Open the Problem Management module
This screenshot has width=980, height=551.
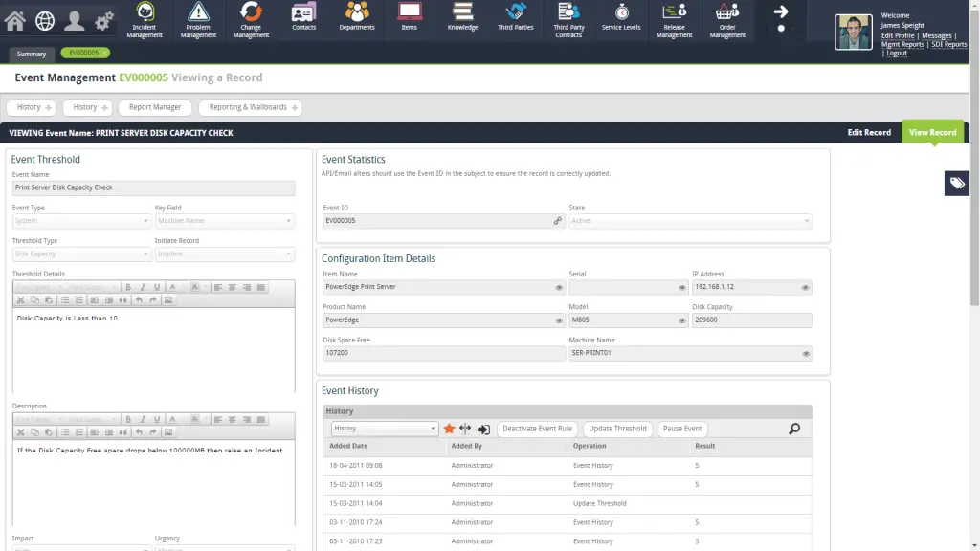pos(198,20)
